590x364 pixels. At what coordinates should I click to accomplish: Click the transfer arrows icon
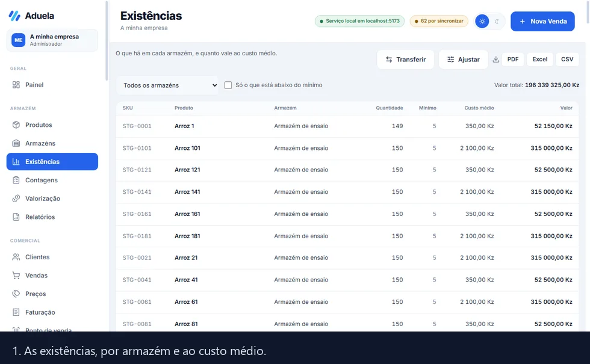(x=389, y=60)
